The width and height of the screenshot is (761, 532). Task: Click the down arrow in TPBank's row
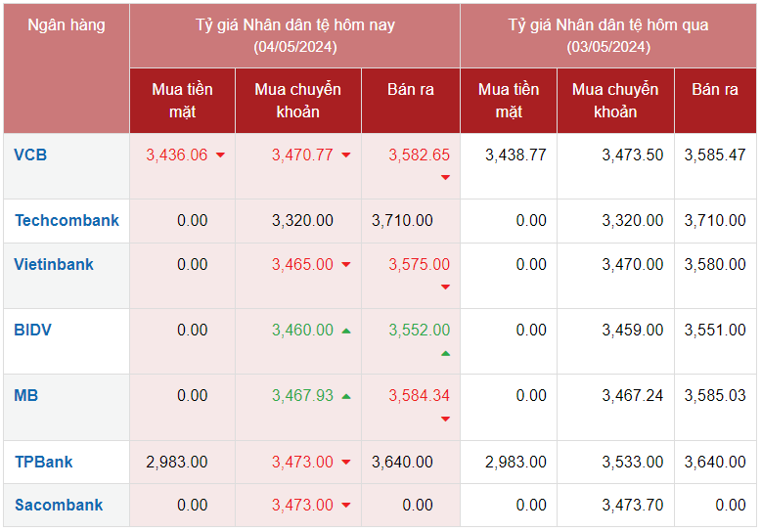(x=346, y=463)
